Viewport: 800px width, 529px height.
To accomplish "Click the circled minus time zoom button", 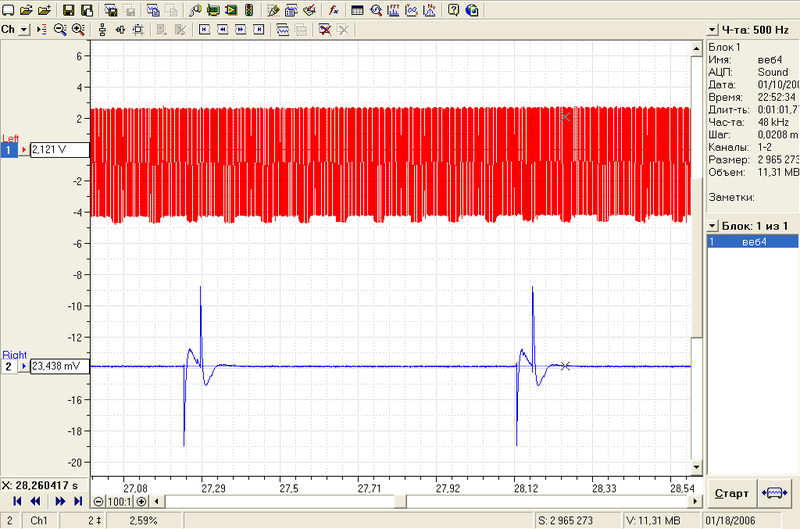I will 98,501.
